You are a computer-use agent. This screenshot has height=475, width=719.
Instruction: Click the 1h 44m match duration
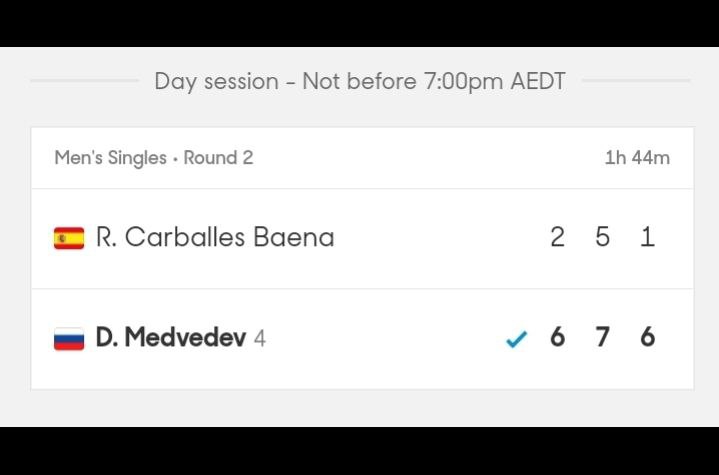637,158
